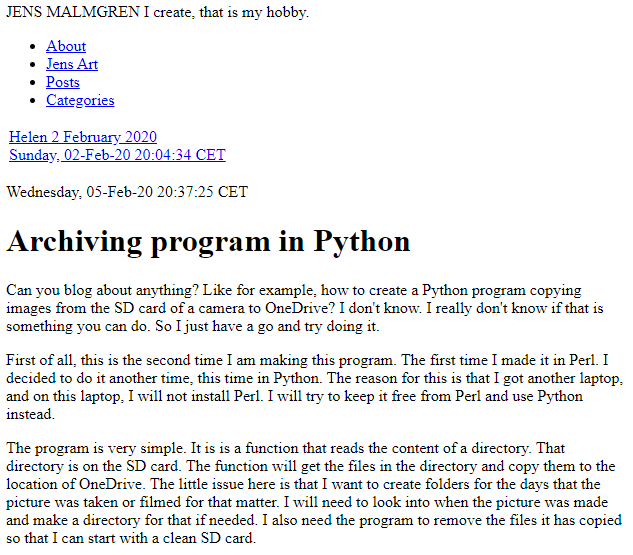Click the paragraph starting 'First of all, this is'
This screenshot has height=555, width=633.
(x=314, y=387)
